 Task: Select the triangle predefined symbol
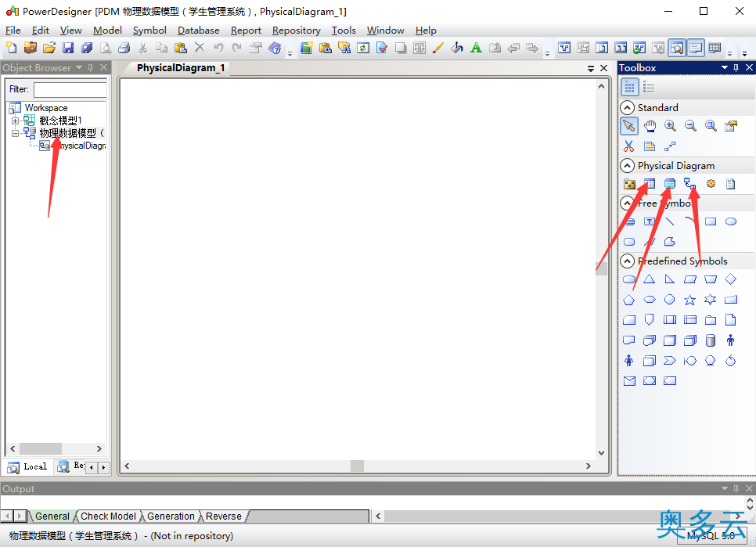coord(650,279)
